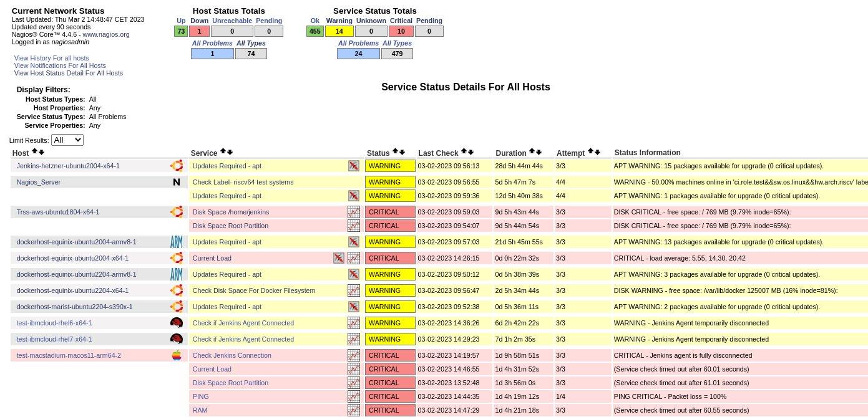Viewport: 868px width, 417px height.
Task: Open performance graph icon for RAM service
Action: point(354,410)
